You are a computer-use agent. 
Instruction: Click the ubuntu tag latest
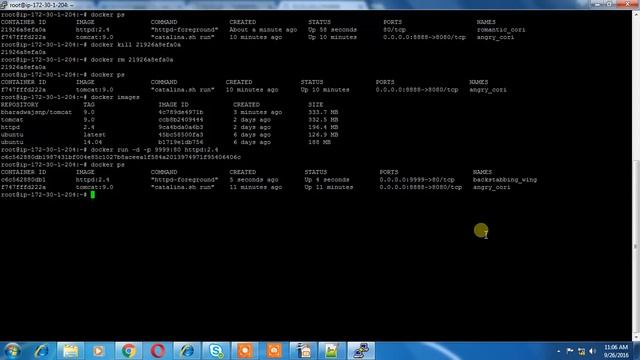point(94,135)
